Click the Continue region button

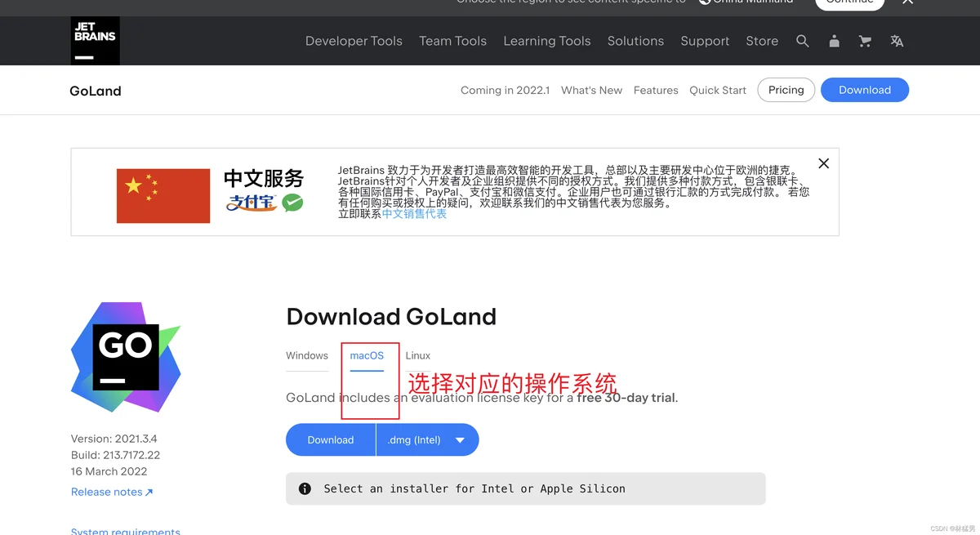(850, 2)
